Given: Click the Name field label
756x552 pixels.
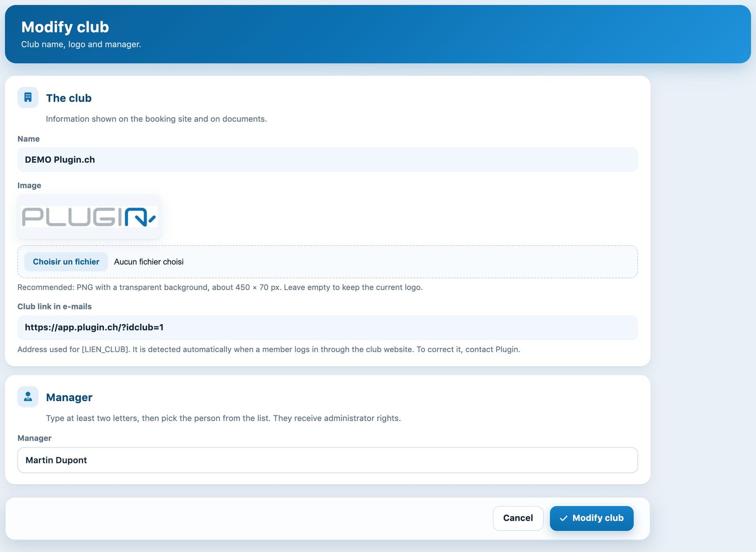Looking at the screenshot, I should point(28,139).
